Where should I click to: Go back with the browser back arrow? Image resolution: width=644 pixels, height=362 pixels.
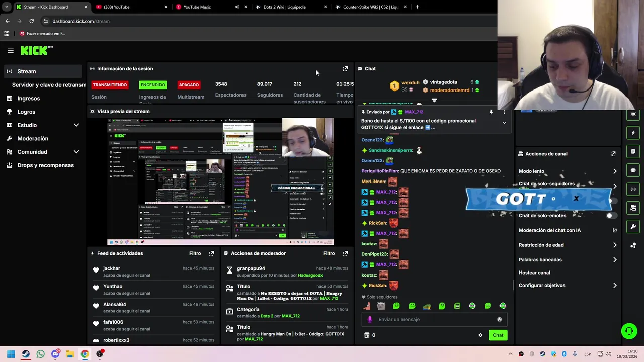[7, 21]
